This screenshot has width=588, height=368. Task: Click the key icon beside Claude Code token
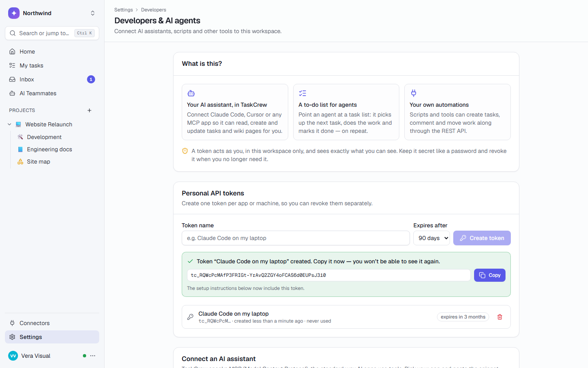[x=190, y=317]
